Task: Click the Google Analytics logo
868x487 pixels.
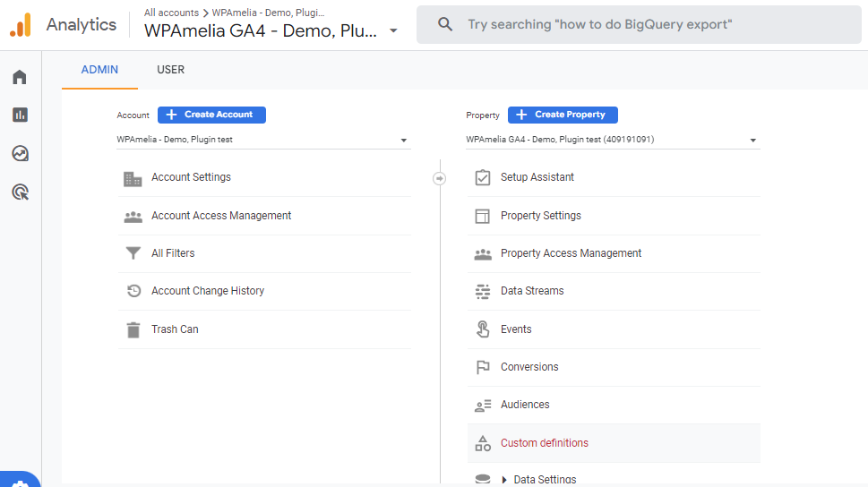Action: coord(21,25)
